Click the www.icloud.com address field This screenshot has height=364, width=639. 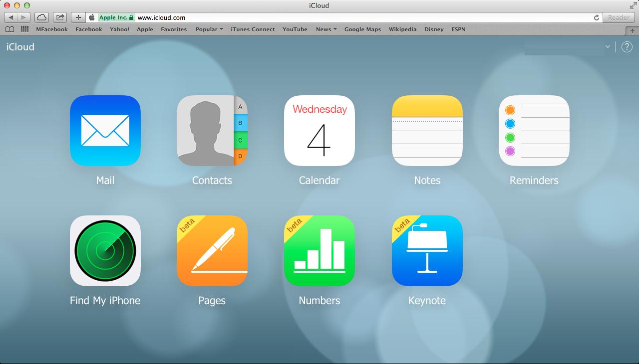pyautogui.click(x=344, y=17)
